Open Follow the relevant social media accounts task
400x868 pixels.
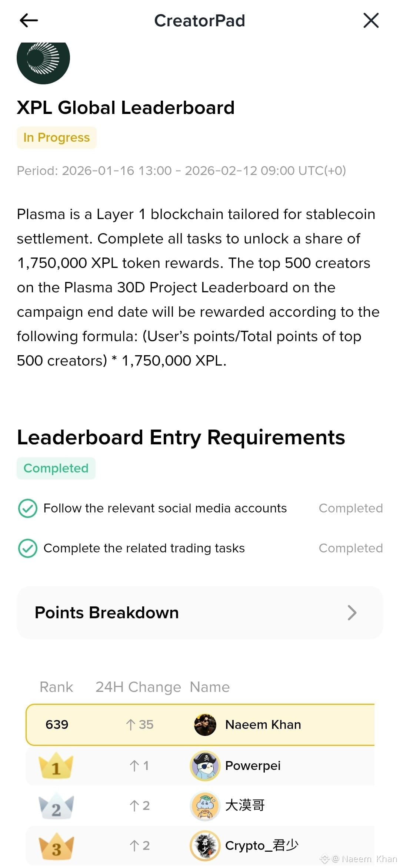(165, 508)
